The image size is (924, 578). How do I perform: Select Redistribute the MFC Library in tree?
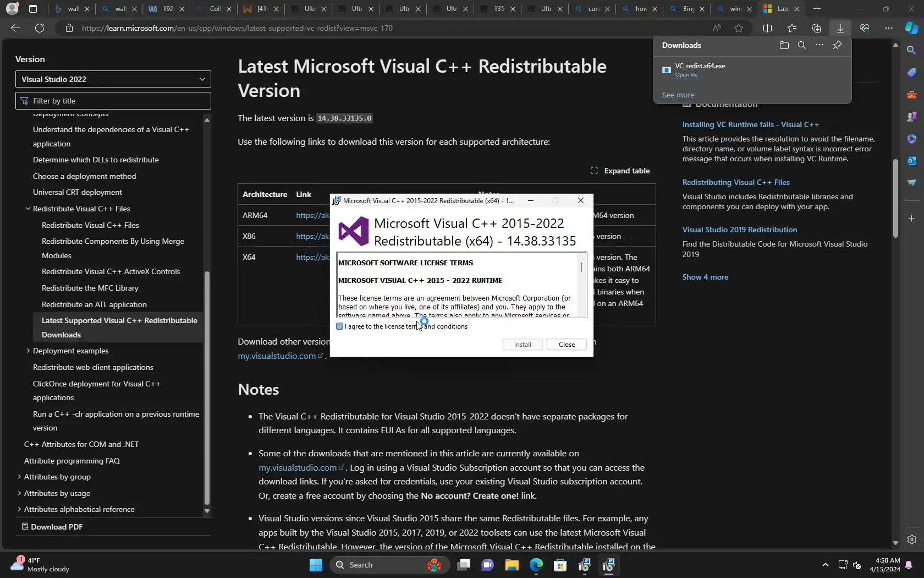[90, 288]
